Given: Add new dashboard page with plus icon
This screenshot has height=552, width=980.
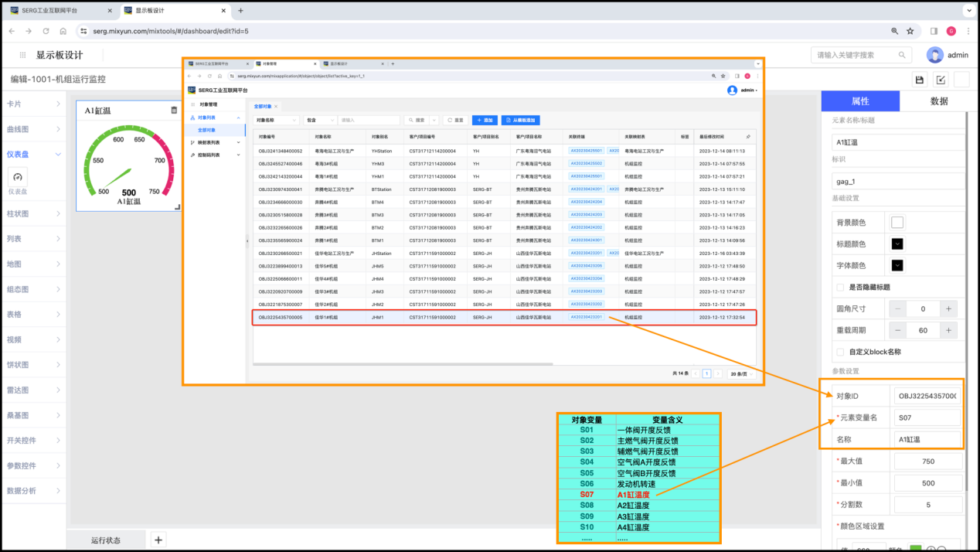Looking at the screenshot, I should coord(158,540).
